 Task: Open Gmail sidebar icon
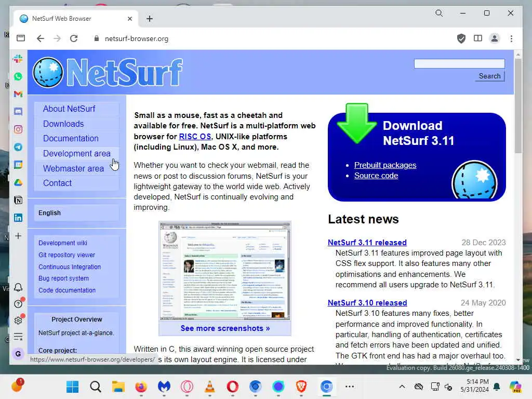point(18,94)
